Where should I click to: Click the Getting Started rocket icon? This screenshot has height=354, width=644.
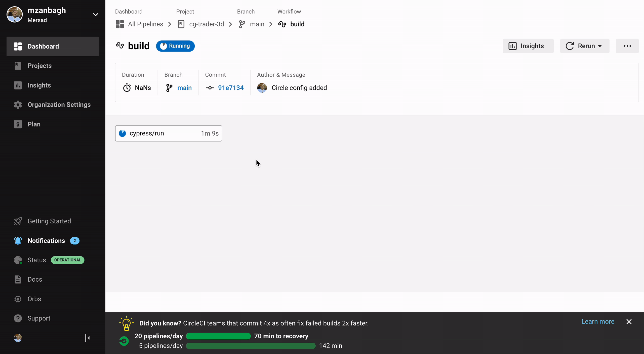point(17,221)
